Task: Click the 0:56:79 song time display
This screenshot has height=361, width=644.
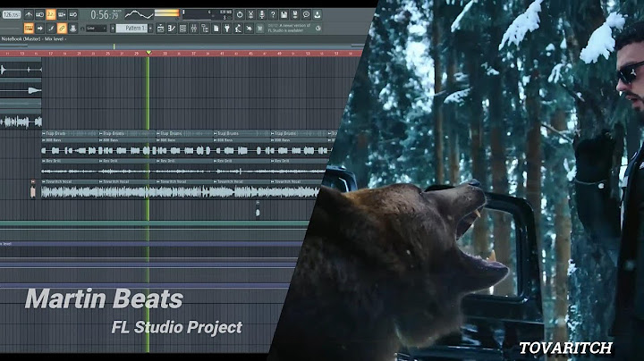Action: pos(105,15)
